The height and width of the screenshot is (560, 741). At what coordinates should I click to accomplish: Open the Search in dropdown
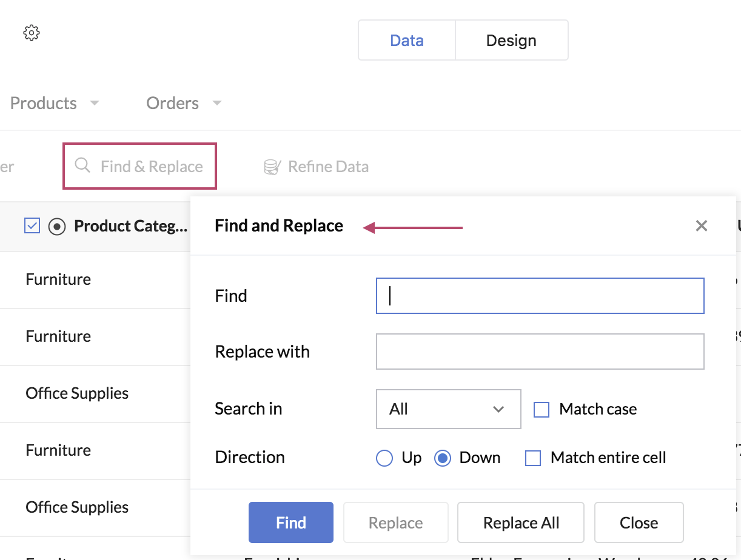pyautogui.click(x=448, y=409)
